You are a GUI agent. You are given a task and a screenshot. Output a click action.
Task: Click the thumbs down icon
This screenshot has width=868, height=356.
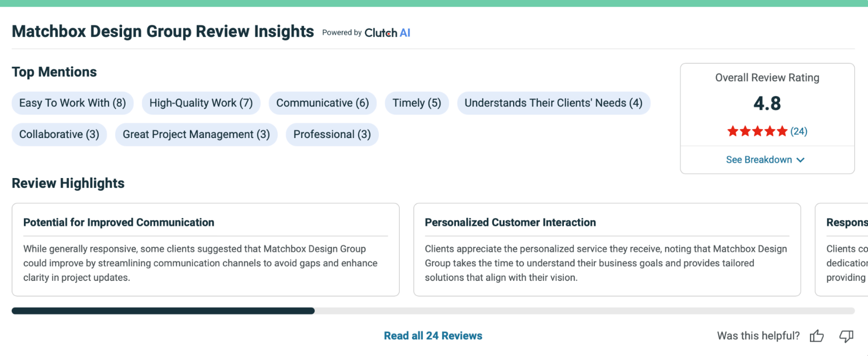coord(846,336)
